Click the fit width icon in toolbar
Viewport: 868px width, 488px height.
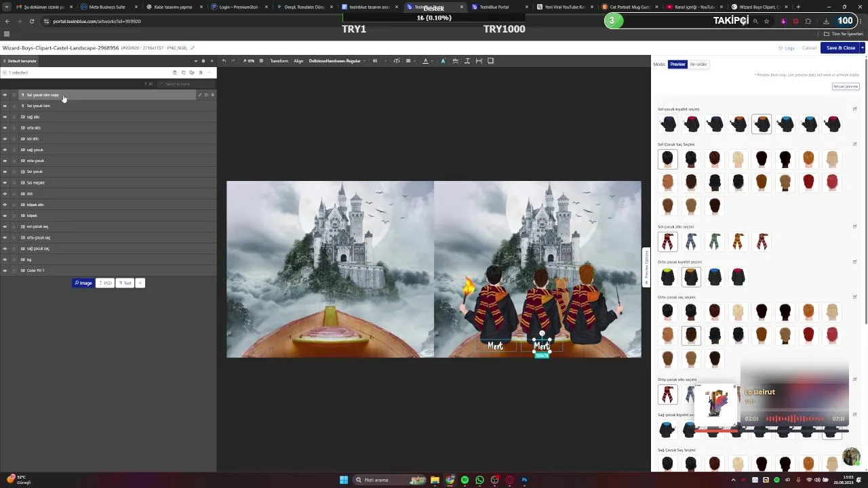[479, 61]
